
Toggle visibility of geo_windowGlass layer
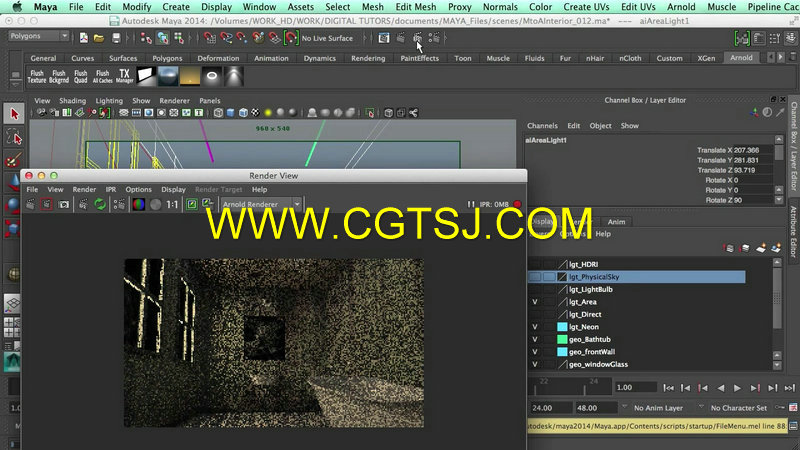point(535,364)
